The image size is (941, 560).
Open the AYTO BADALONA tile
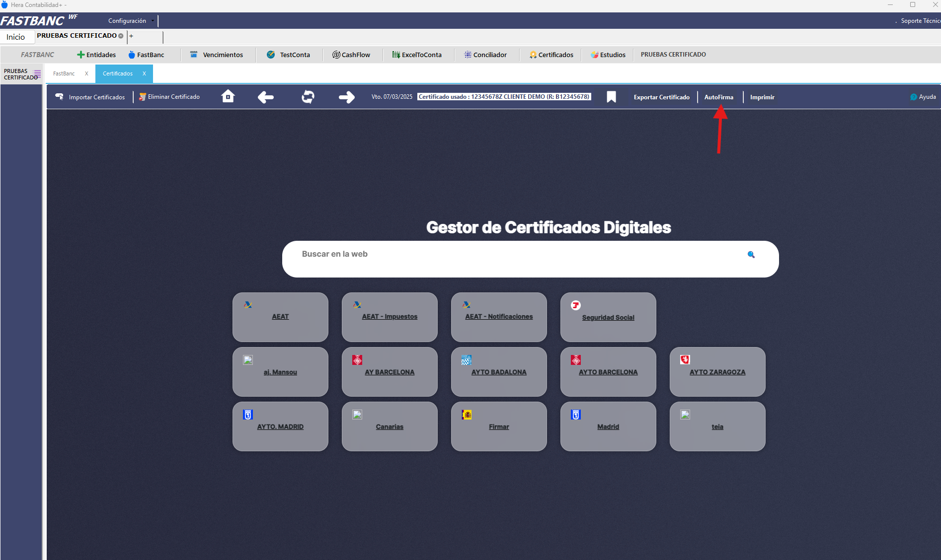[499, 372]
